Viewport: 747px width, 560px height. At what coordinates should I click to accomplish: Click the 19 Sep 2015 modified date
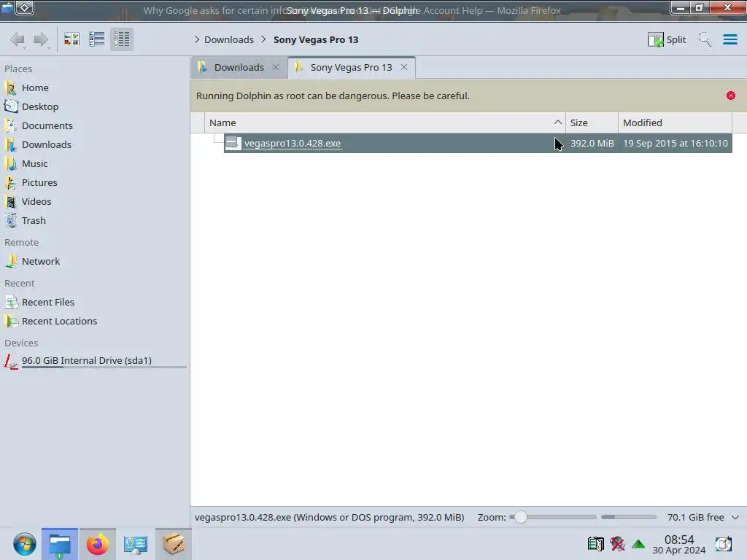click(x=675, y=144)
